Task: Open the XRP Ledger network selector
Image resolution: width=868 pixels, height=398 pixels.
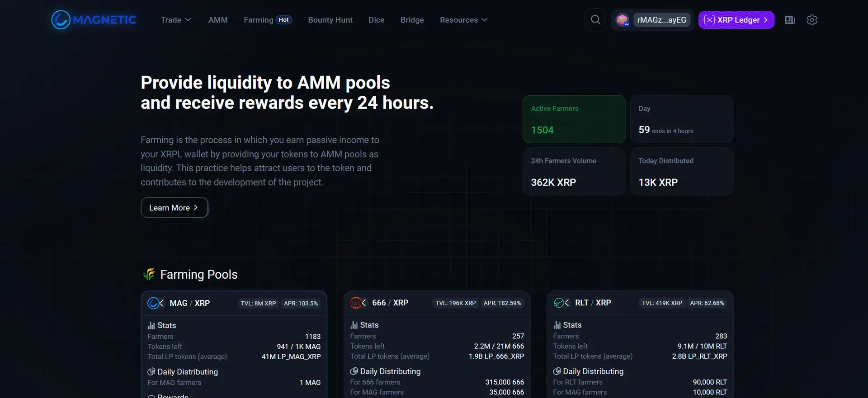Action: [x=736, y=20]
